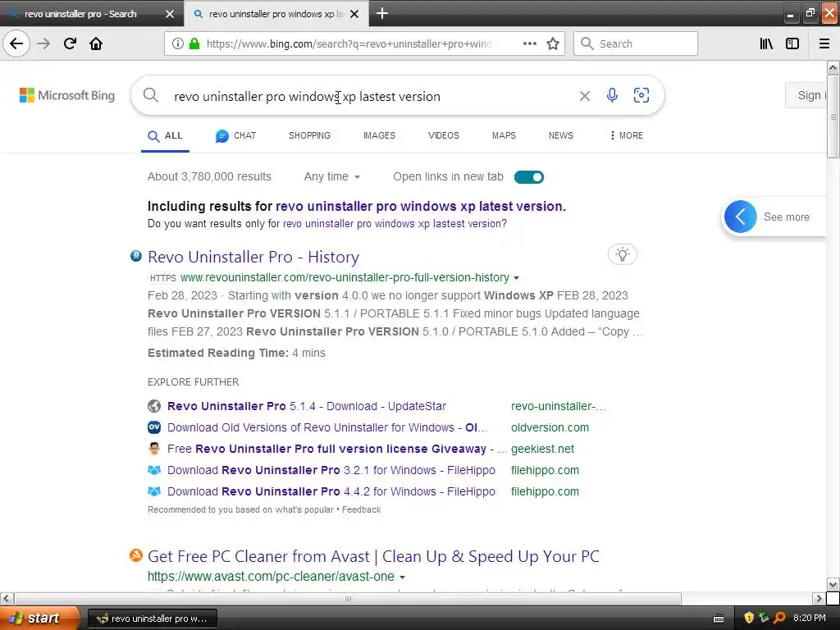Focus the browser Search field

pyautogui.click(x=636, y=43)
